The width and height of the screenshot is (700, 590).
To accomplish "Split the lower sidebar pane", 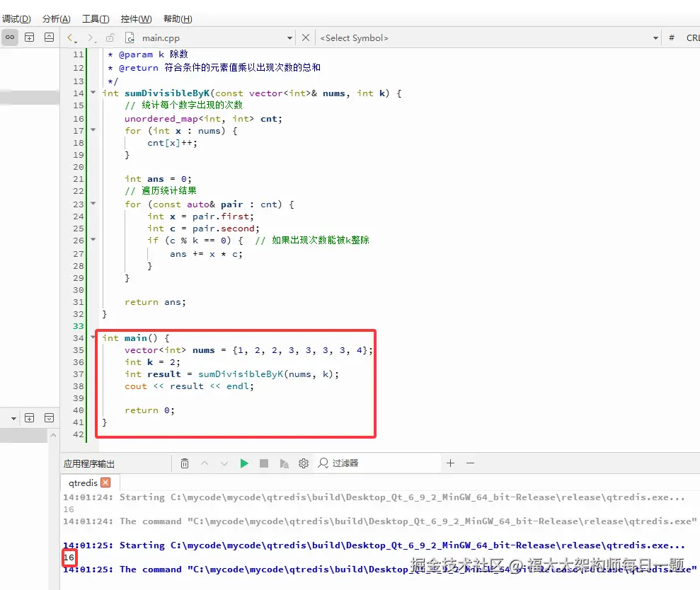I will click(30, 417).
